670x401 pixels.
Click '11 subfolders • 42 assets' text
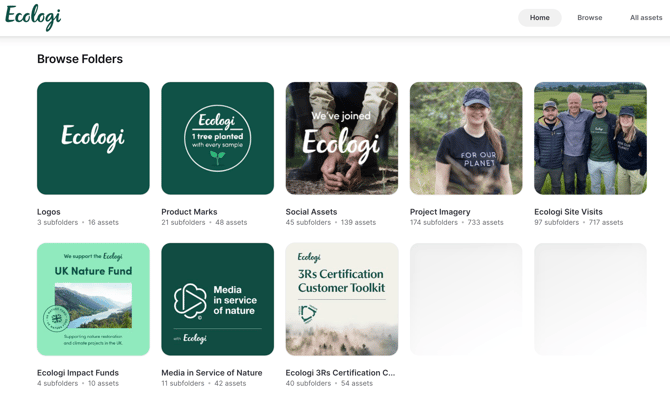point(204,383)
